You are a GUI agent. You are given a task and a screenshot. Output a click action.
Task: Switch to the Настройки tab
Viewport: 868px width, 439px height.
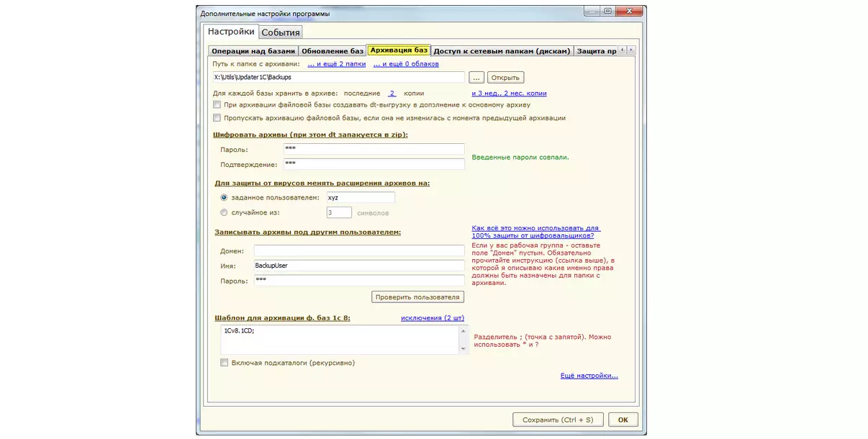(x=230, y=32)
